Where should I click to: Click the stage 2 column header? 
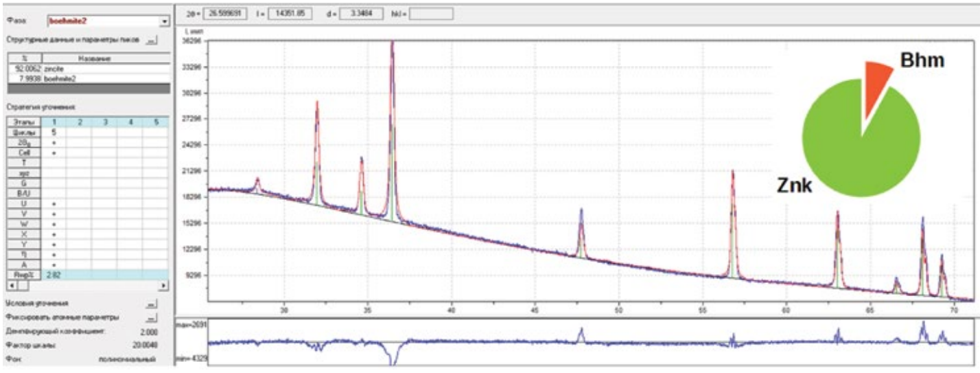(79, 122)
